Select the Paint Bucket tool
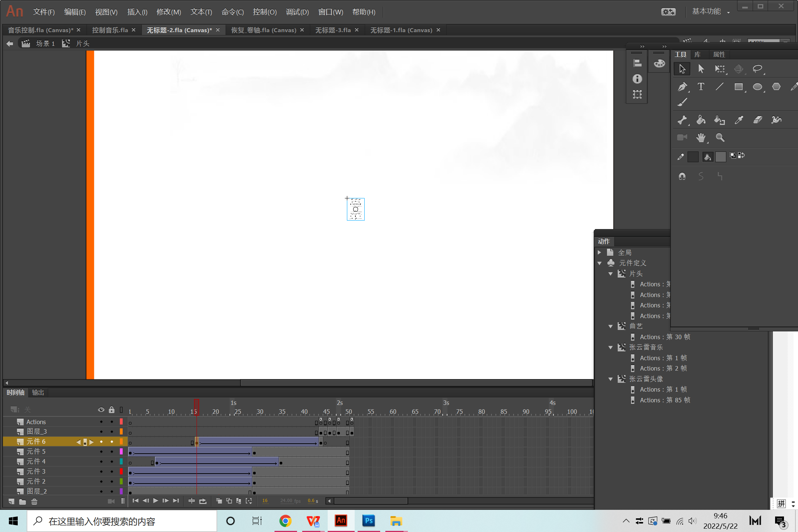The width and height of the screenshot is (798, 532). 701,120
